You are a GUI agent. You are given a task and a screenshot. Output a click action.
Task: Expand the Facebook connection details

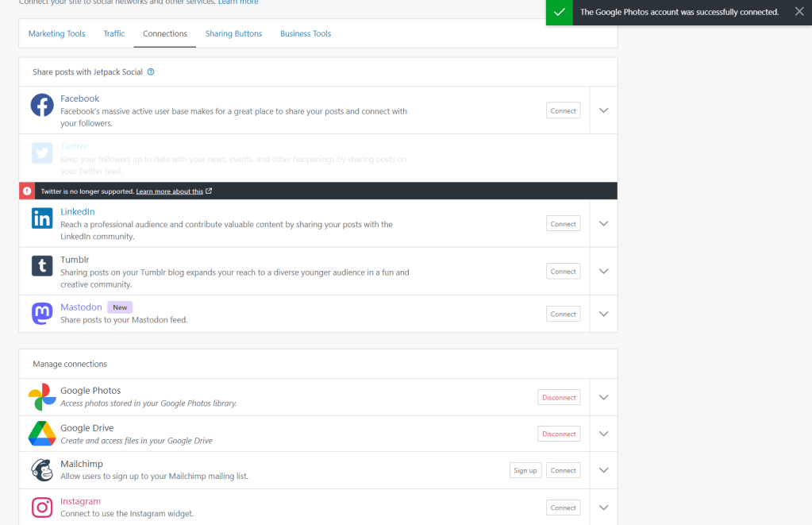603,110
